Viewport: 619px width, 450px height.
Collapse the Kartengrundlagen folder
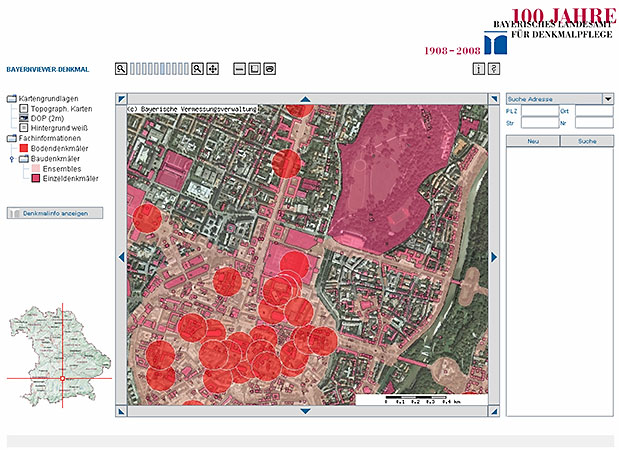pyautogui.click(x=12, y=99)
